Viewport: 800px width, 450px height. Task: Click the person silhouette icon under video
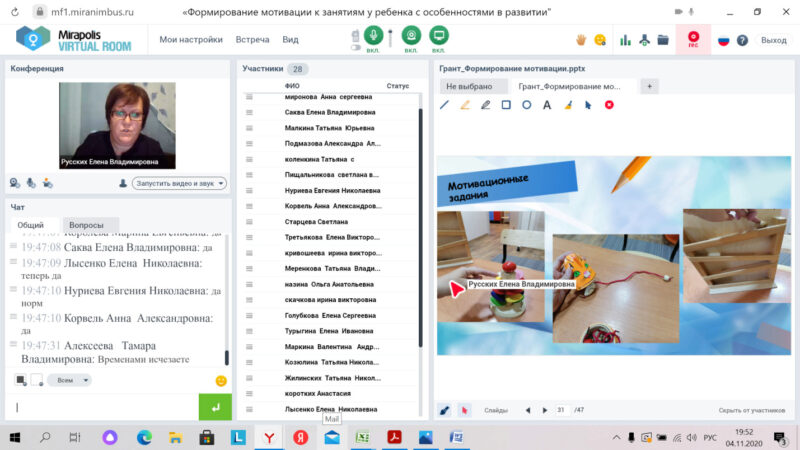click(x=123, y=183)
